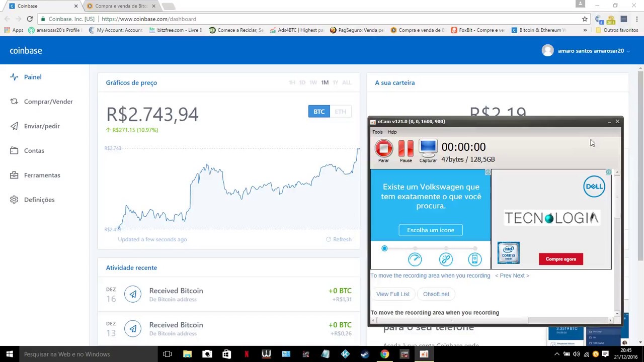Select the BTC price toggle
The image size is (644, 362).
[319, 112]
